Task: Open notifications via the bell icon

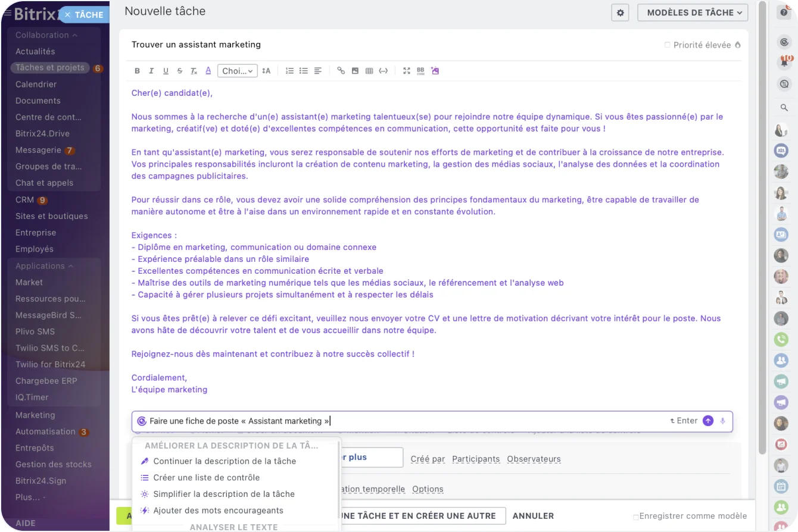Action: pos(785,61)
